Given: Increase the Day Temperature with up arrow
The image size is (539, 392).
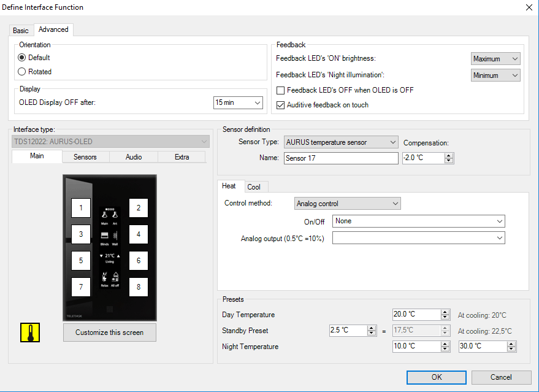Looking at the screenshot, I should [446, 312].
